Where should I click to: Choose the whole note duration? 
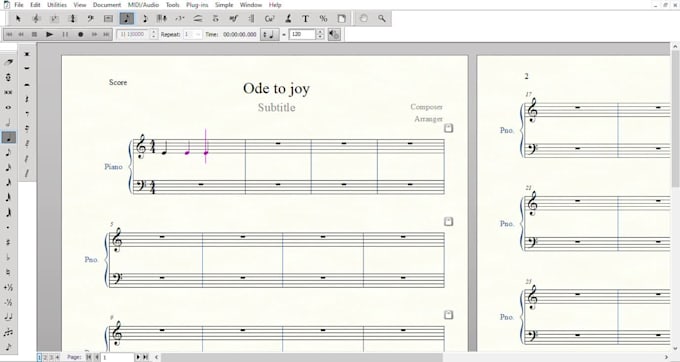pos(8,108)
